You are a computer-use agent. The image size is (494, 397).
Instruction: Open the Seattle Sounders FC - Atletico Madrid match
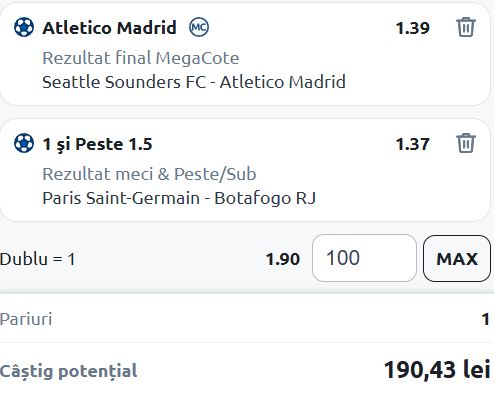(194, 82)
